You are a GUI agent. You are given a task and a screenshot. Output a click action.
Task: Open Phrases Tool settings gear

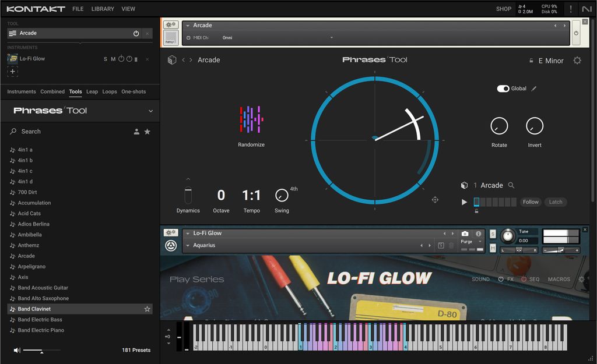[577, 60]
